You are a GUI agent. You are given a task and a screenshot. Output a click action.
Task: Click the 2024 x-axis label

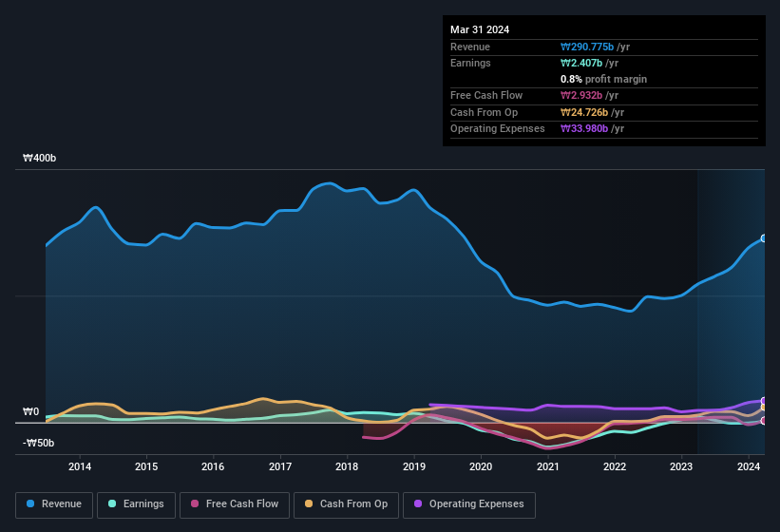748,466
